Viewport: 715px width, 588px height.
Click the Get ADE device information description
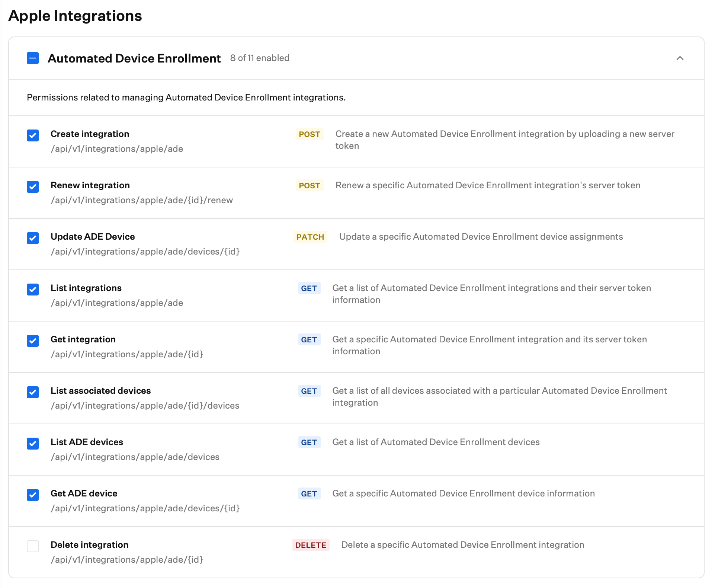coord(464,493)
